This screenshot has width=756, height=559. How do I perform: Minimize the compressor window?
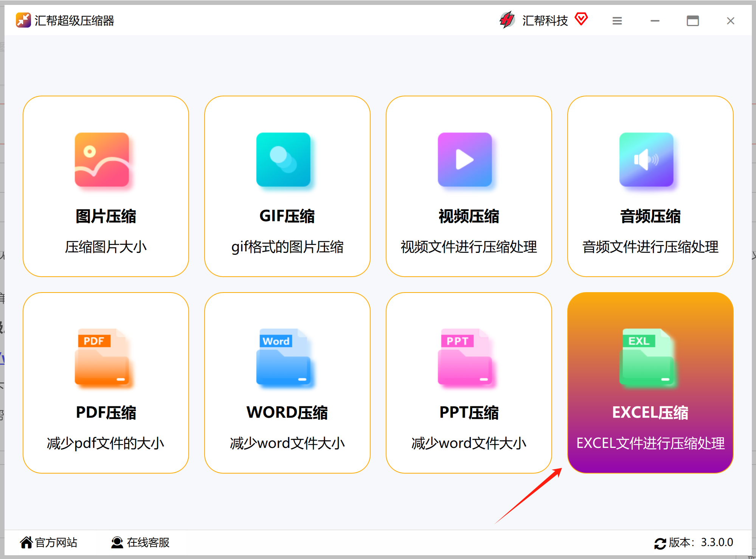pyautogui.click(x=655, y=21)
